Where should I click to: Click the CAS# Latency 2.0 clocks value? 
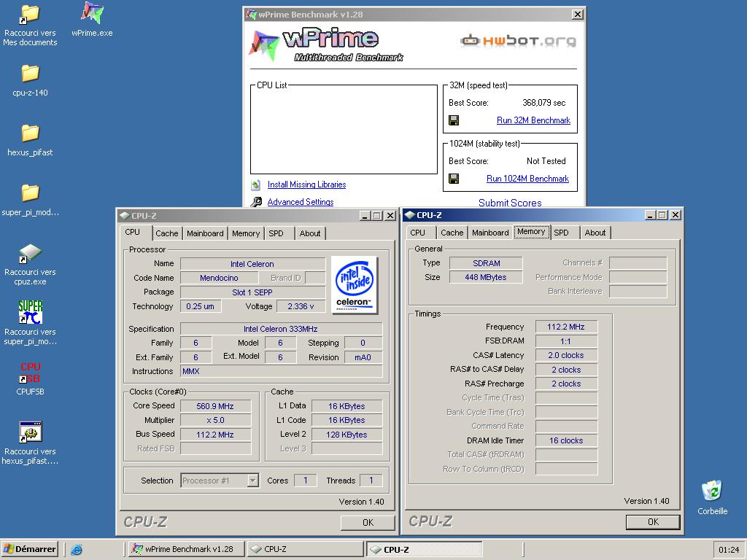click(x=566, y=355)
